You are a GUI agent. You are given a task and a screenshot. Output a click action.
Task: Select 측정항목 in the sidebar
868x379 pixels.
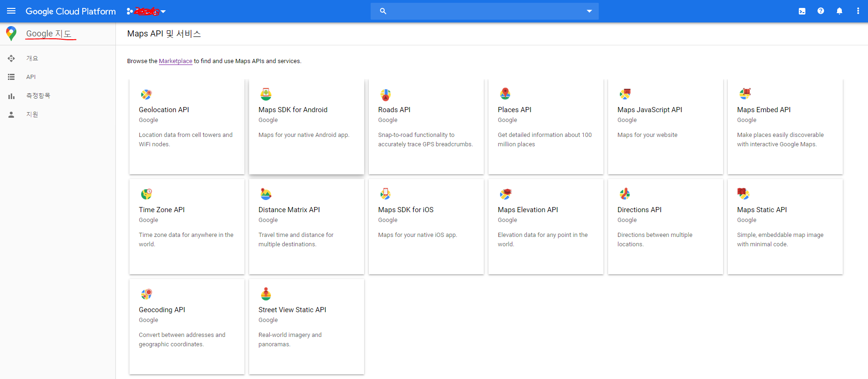click(38, 96)
